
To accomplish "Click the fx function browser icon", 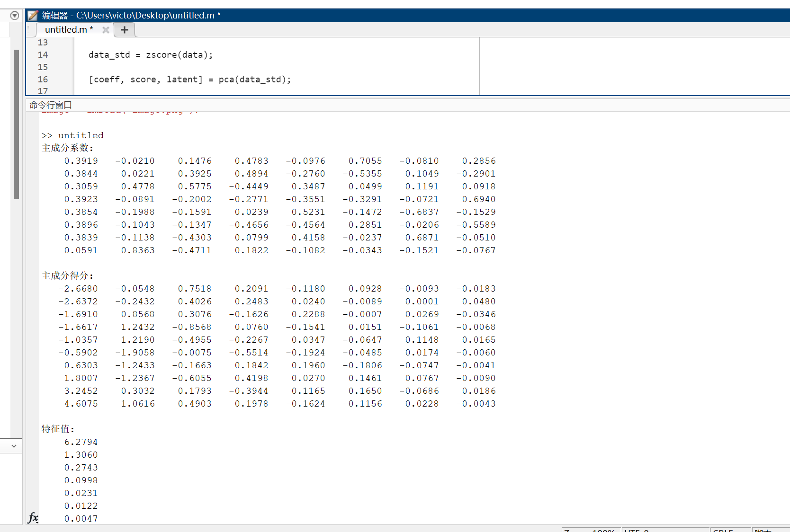I will tap(33, 517).
